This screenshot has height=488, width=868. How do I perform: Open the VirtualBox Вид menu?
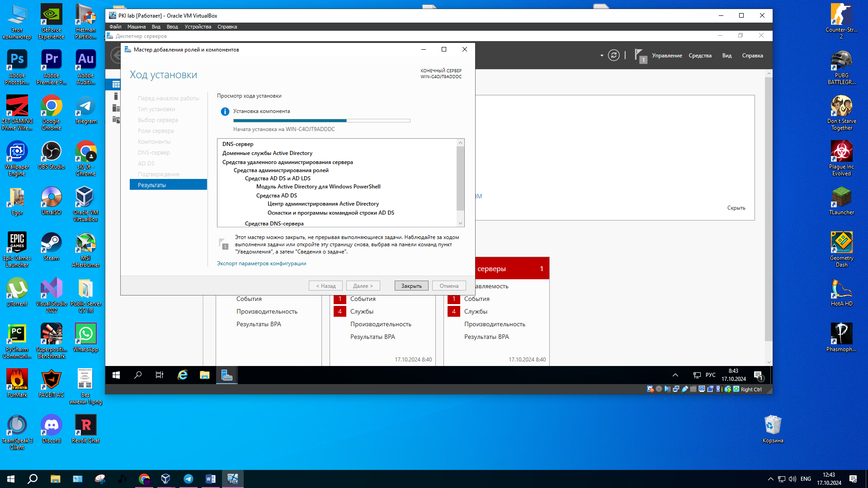[156, 27]
